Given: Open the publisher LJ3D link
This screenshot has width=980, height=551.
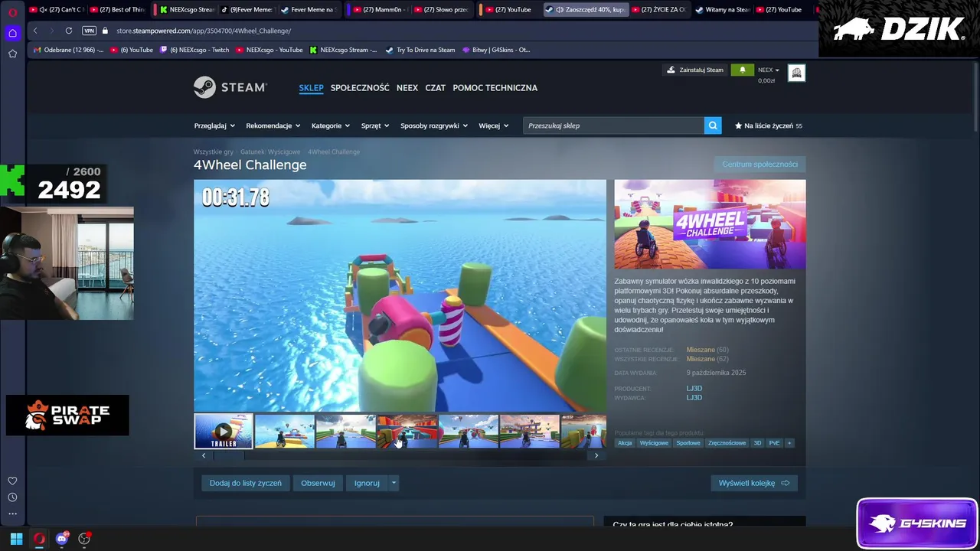Looking at the screenshot, I should click(x=694, y=398).
